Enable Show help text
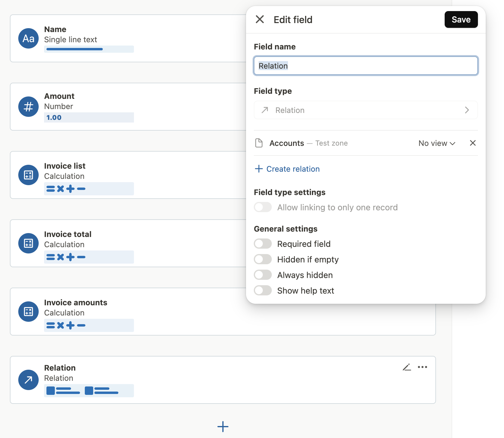 click(263, 290)
